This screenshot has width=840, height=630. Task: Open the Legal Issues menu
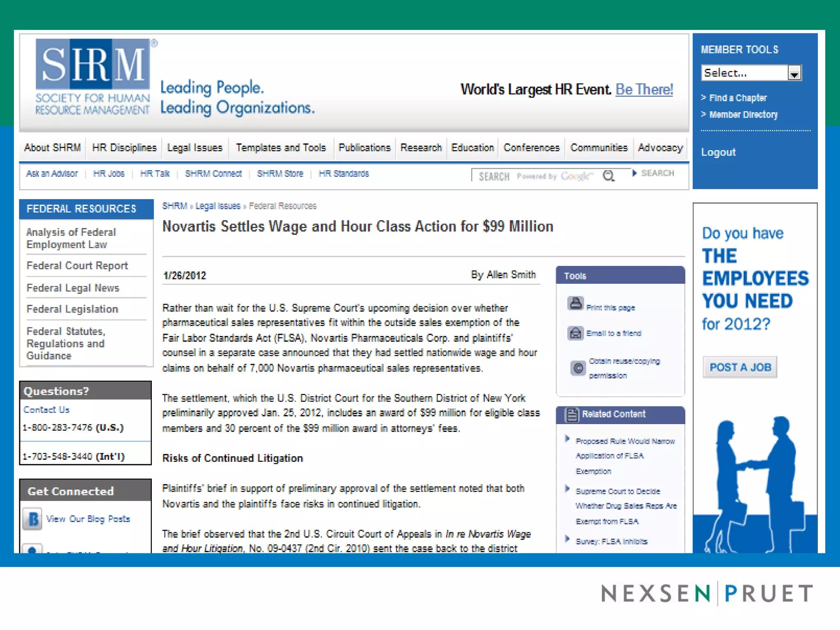tap(194, 148)
